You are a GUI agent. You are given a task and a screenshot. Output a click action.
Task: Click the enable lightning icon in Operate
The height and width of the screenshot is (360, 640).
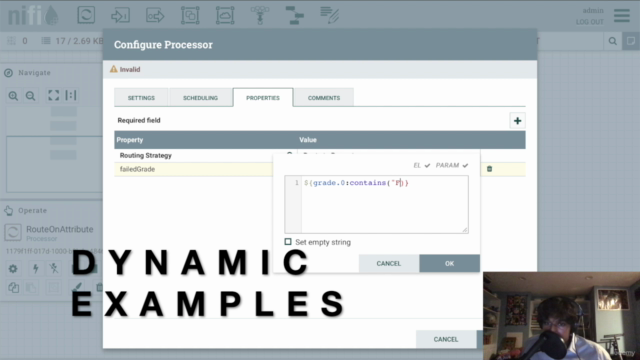[x=36, y=269]
